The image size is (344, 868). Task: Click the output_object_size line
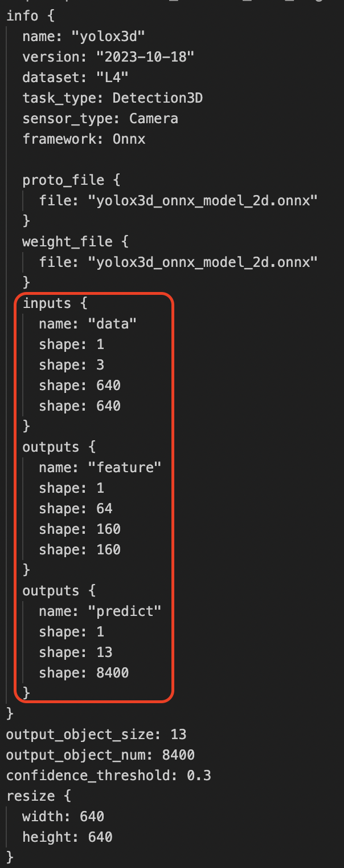coord(96,735)
